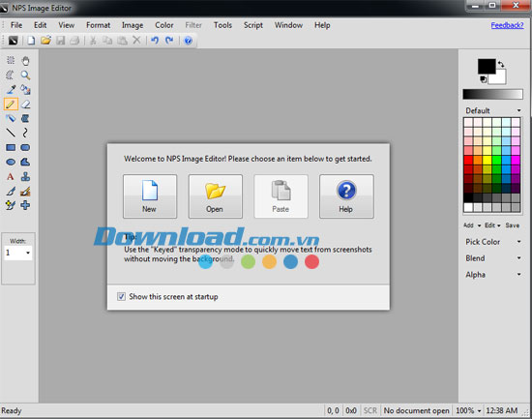
Task: Click the Help button in welcome dialog
Action: pyautogui.click(x=346, y=196)
